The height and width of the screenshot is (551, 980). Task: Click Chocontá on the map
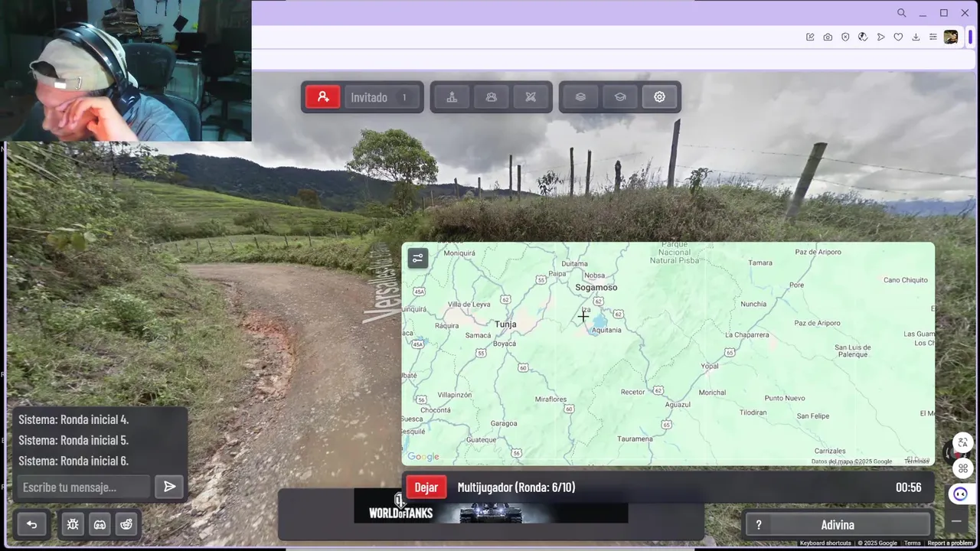[436, 410]
